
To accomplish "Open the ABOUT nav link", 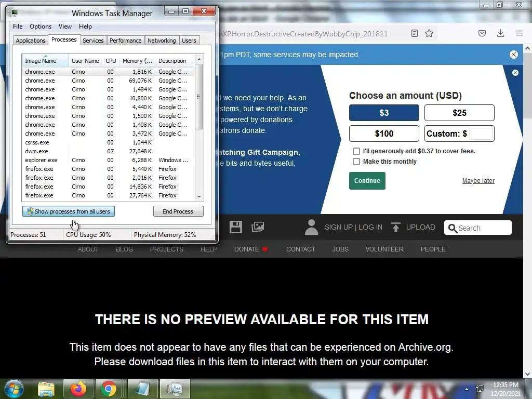I will coord(88,249).
